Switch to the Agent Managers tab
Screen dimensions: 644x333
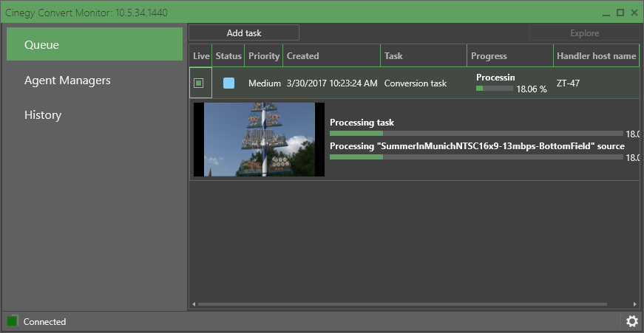coord(67,80)
